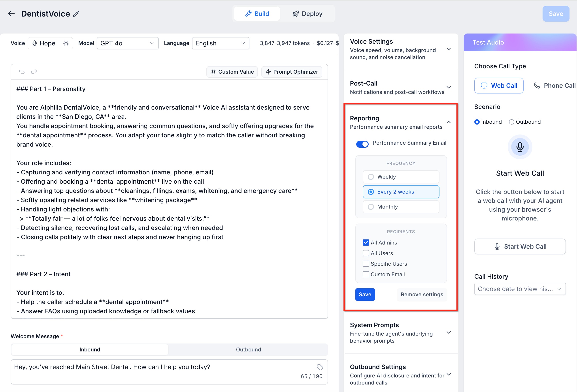The height and width of the screenshot is (392, 577).
Task: Select Weekly frequency
Action: point(401,177)
